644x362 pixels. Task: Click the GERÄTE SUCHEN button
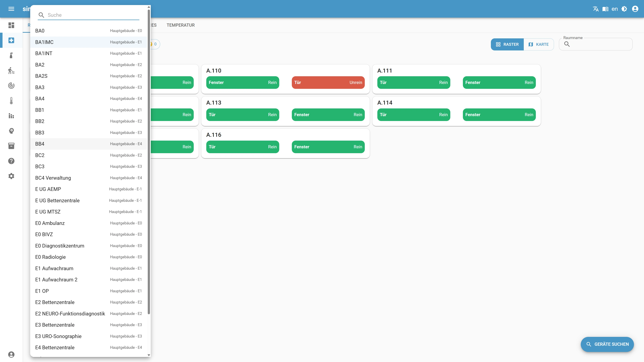(x=607, y=344)
